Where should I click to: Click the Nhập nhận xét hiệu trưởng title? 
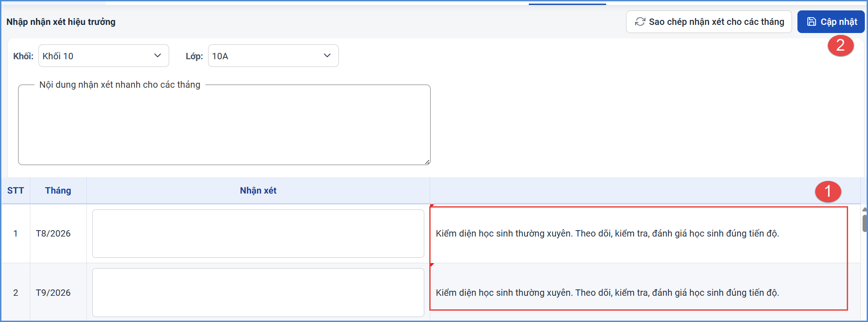click(x=61, y=22)
